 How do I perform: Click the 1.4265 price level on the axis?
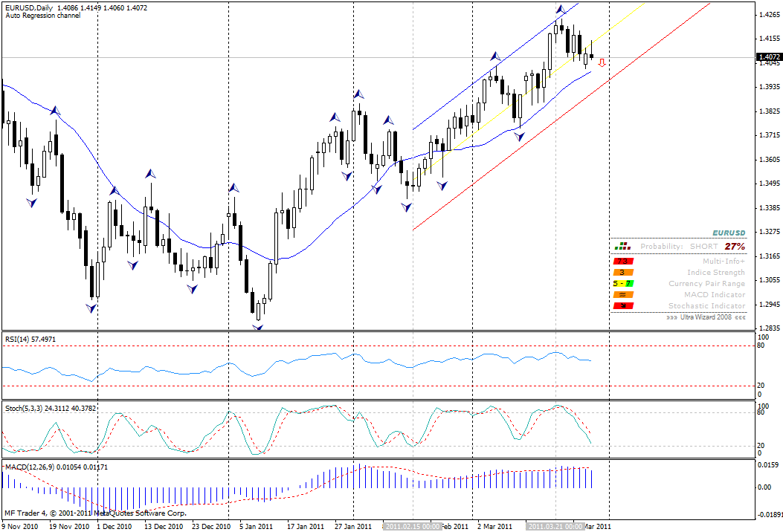pyautogui.click(x=770, y=14)
